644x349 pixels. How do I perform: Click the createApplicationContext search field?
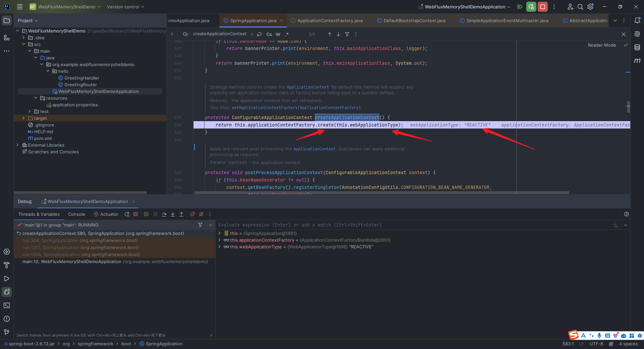(220, 34)
